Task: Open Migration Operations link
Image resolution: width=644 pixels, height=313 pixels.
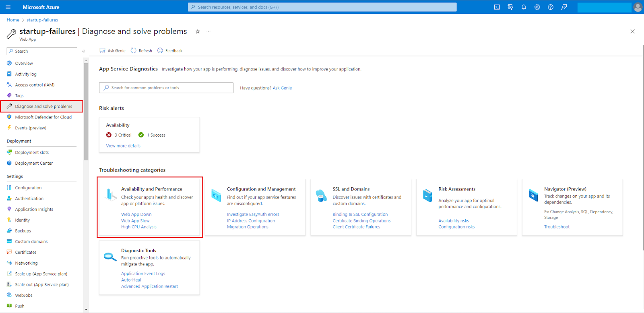Action: pyautogui.click(x=248, y=227)
